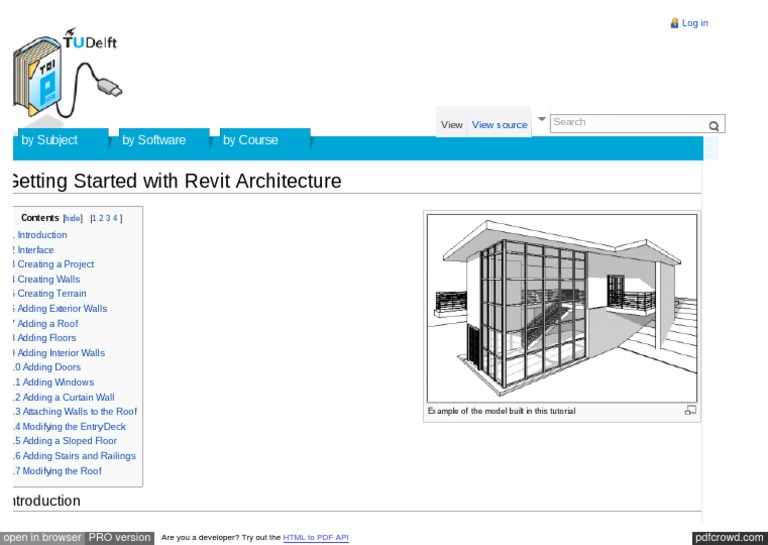Click the PRO version button

tap(120, 538)
